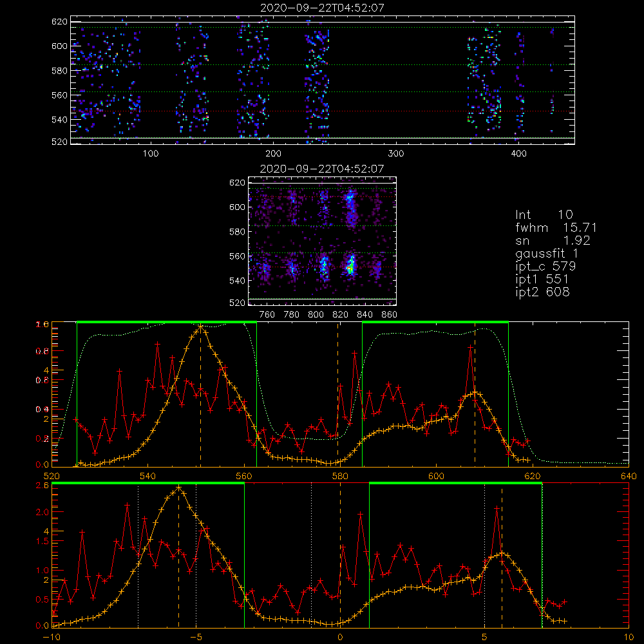
Task: Click x-axis label 640 on third profile plot
Action: 629,476
